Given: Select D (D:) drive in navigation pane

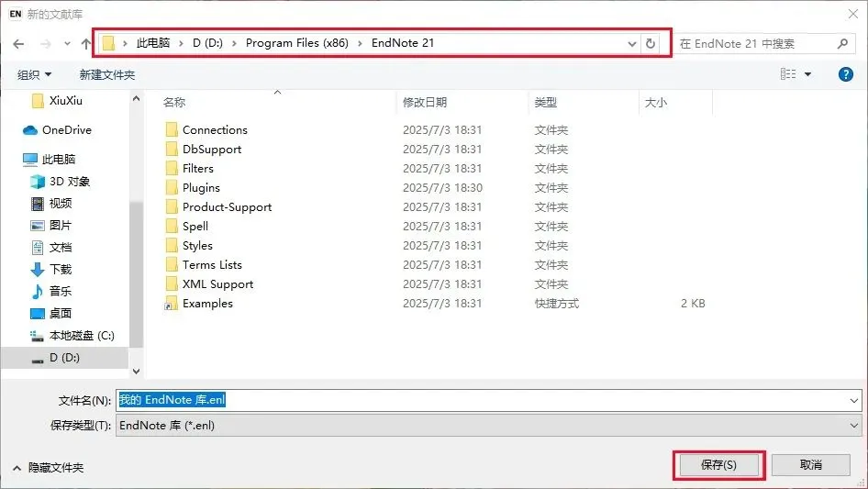Looking at the screenshot, I should click(x=64, y=358).
